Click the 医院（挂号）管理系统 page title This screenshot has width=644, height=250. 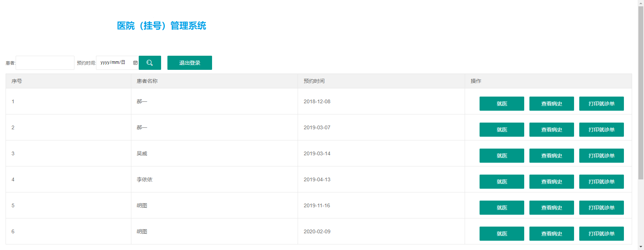pyautogui.click(x=161, y=26)
